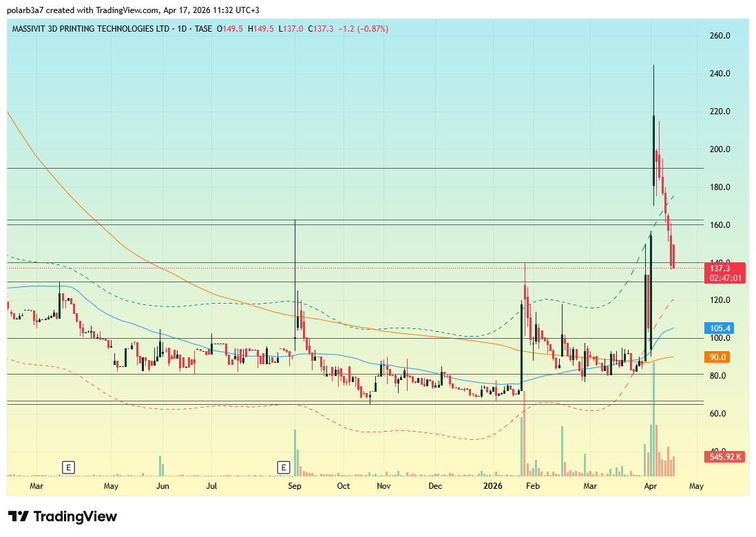Click the Nov label on the time axis
The height and width of the screenshot is (537, 756).
coord(384,486)
